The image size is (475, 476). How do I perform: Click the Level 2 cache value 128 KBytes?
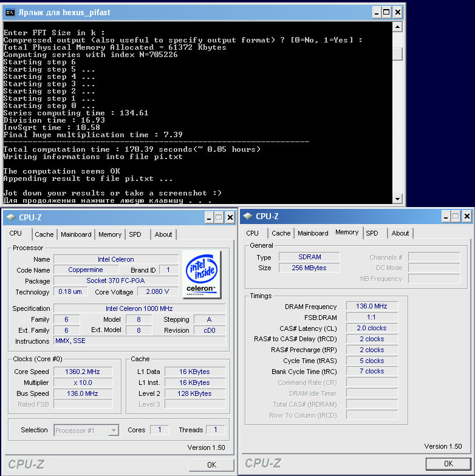[x=194, y=393]
